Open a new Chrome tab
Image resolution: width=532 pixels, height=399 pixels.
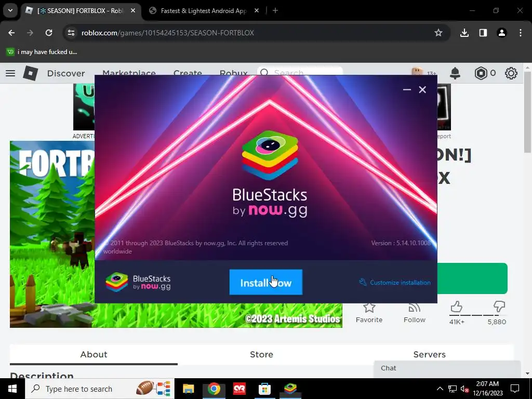coord(275,10)
